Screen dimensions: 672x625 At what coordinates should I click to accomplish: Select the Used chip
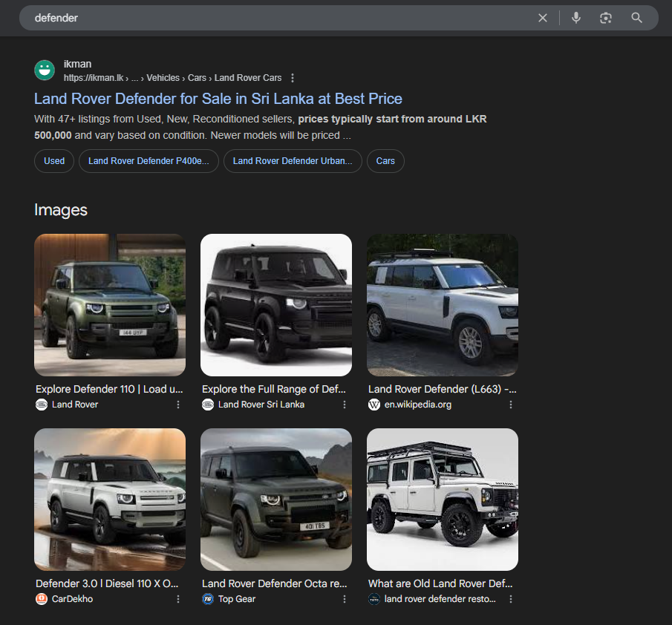click(54, 161)
